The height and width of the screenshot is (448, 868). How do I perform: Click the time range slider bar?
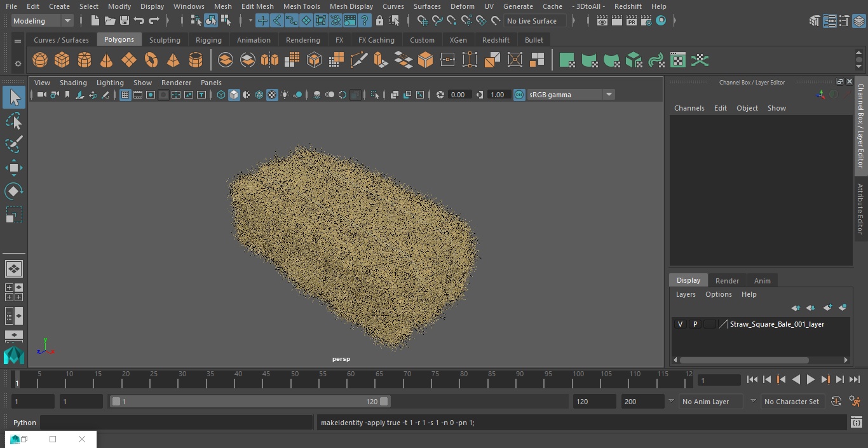[x=250, y=402]
